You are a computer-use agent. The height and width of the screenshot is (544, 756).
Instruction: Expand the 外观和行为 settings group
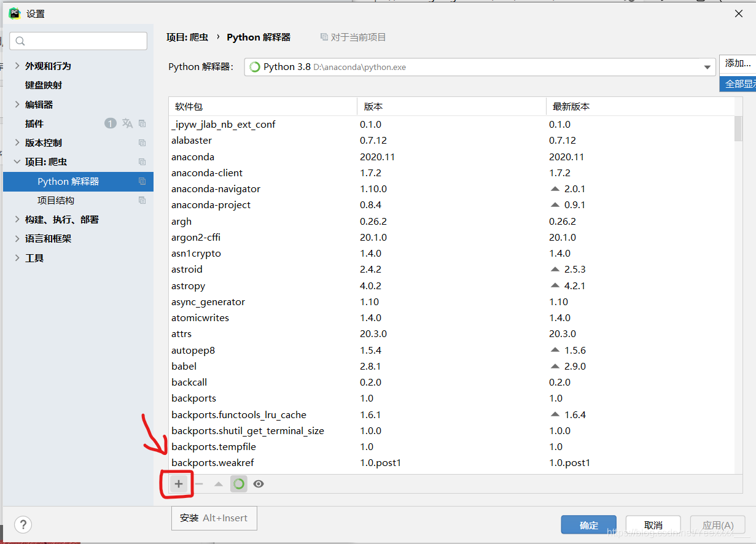[x=17, y=66]
